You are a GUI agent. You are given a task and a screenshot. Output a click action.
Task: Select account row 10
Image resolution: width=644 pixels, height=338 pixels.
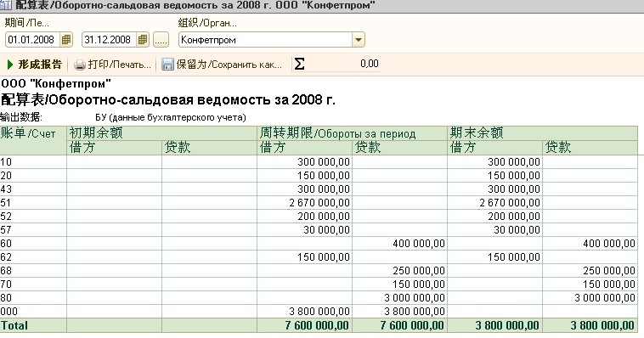[319, 162]
